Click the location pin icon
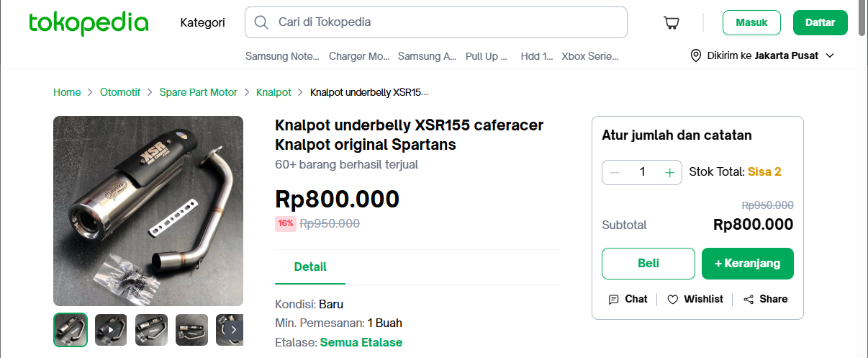This screenshot has height=358, width=868. (695, 55)
